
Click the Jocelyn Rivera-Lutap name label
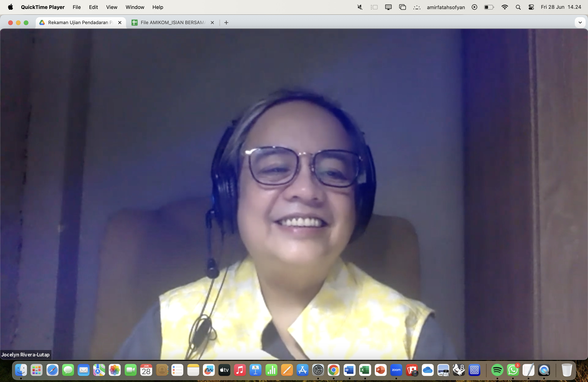[25, 355]
